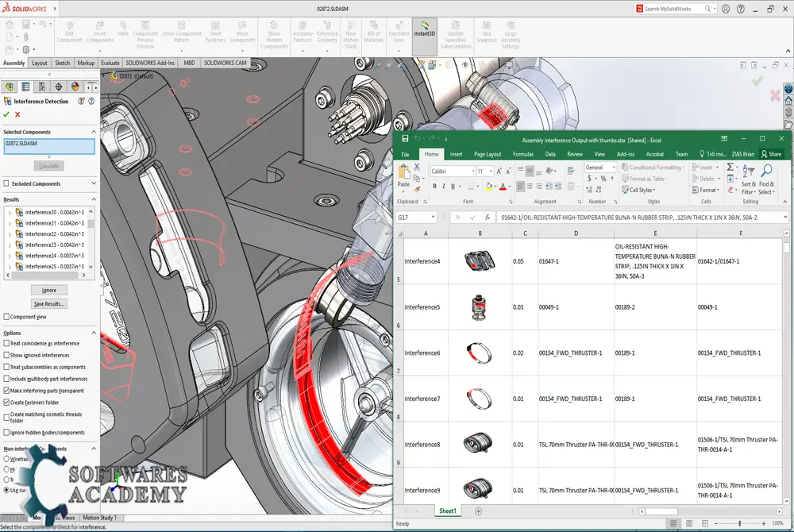Accept Interference Detection with green checkmark
Image resolution: width=794 pixels, height=532 pixels.
pos(6,114)
